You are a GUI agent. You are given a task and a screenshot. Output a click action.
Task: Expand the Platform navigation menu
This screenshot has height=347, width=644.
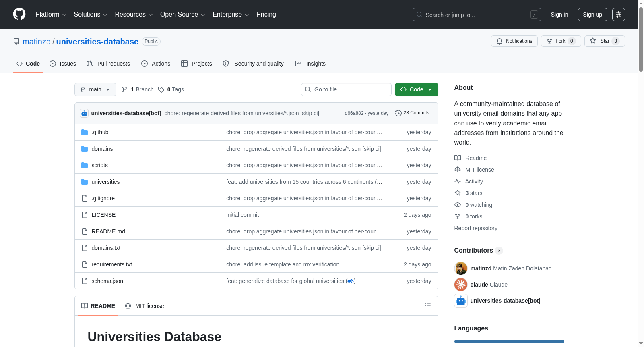pyautogui.click(x=51, y=15)
